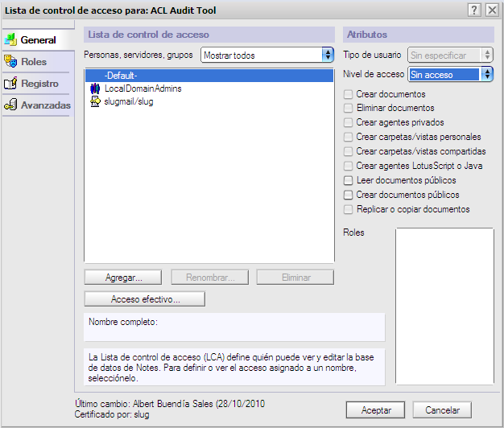Click the Roles masks icon

click(10, 61)
